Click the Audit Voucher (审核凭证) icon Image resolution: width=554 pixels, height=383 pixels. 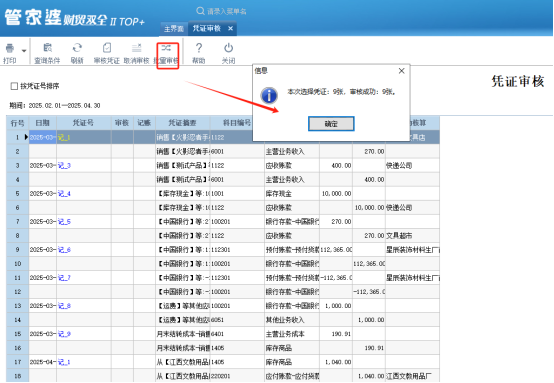(107, 48)
